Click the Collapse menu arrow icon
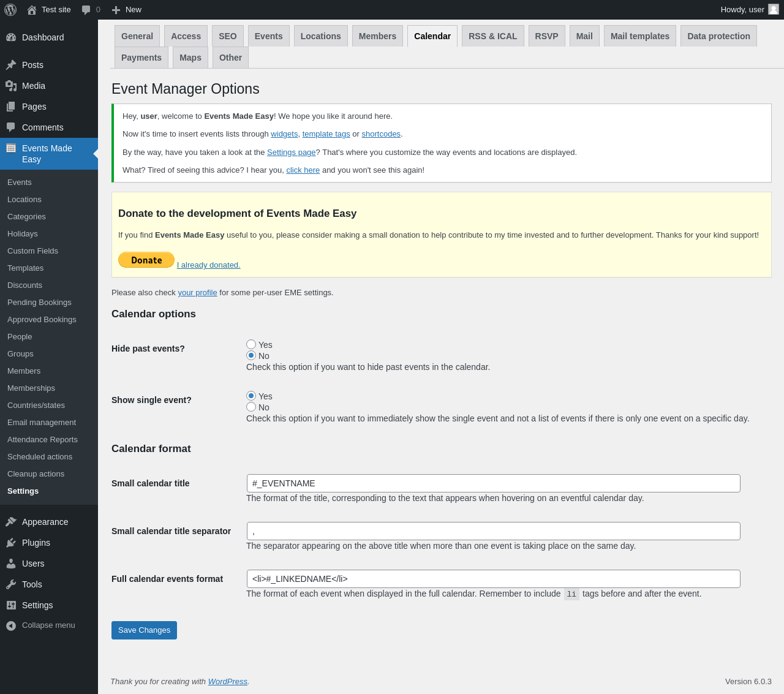This screenshot has width=784, height=694. coord(11,625)
